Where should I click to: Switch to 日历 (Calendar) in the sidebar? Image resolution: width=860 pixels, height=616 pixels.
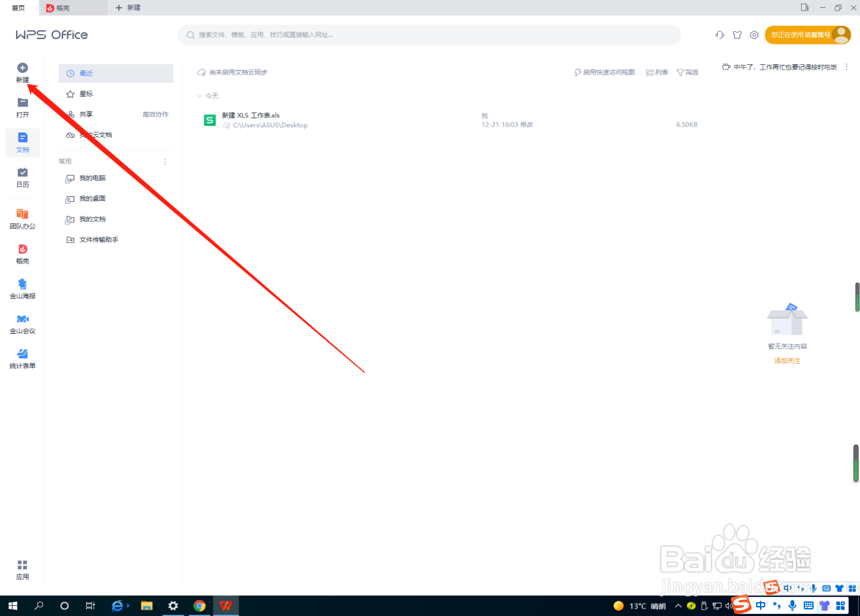(22, 178)
